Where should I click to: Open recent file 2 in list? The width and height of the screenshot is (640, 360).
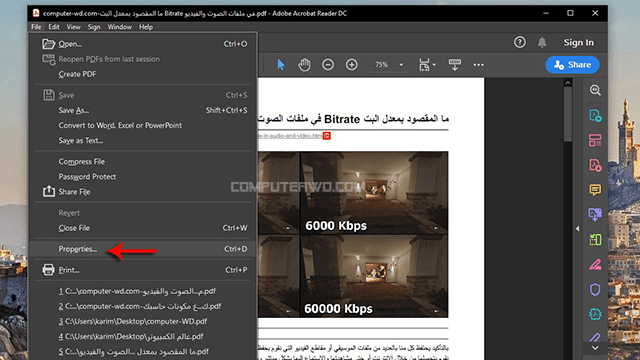pos(143,306)
